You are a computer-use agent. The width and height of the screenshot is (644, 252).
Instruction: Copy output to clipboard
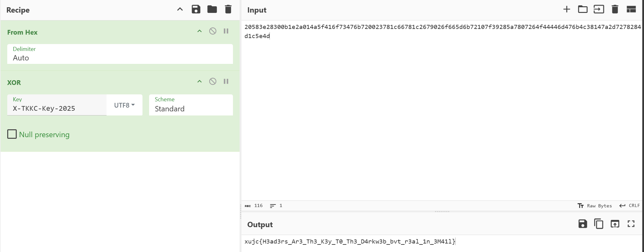click(599, 224)
